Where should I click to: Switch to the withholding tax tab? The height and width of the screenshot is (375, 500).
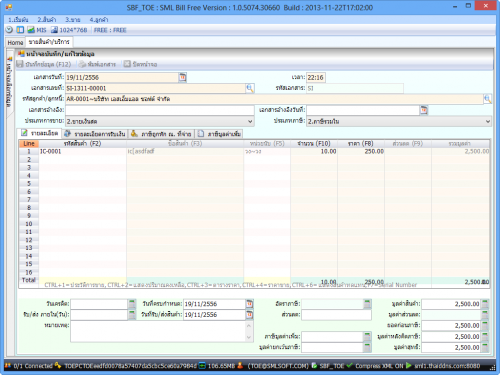161,134
